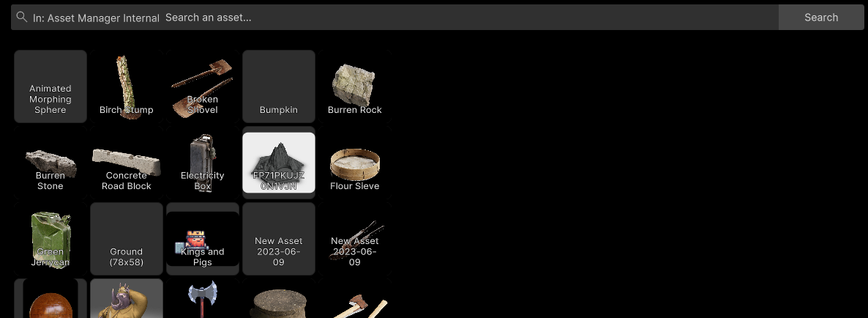868x318 pixels.
Task: Select the Birch Stump asset thumbnail
Action: pos(126,86)
